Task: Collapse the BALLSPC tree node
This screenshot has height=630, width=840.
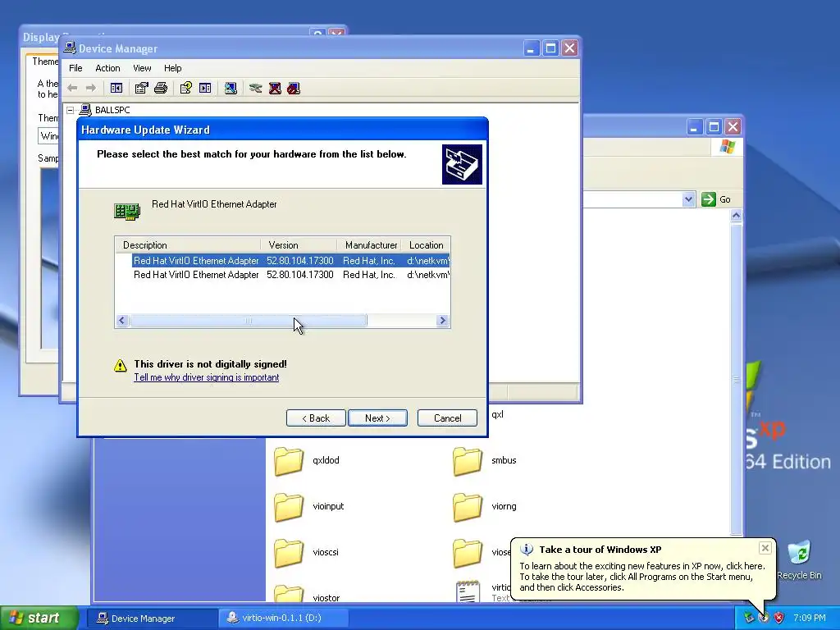Action: click(71, 110)
